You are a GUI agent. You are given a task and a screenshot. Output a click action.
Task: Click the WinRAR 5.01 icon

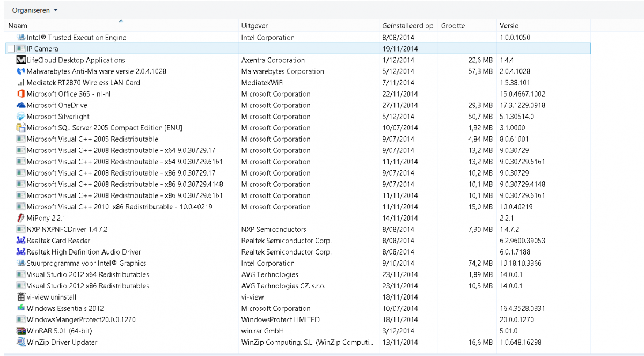pyautogui.click(x=21, y=331)
